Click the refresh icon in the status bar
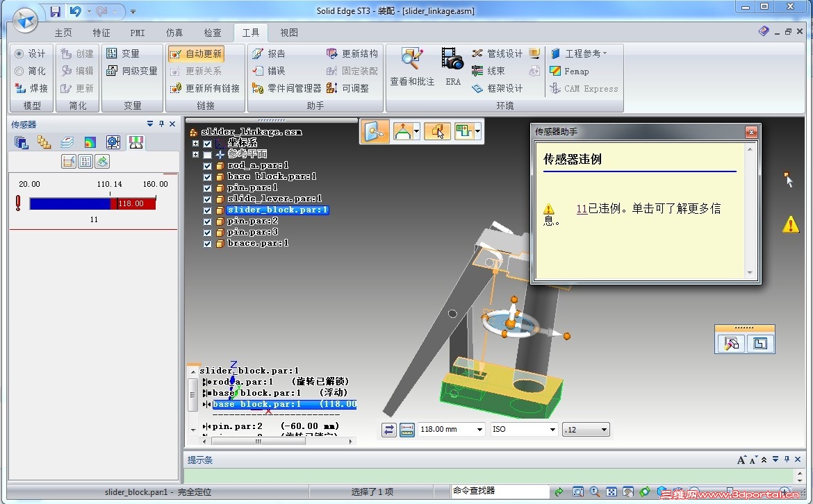Screen dimensions: 813x504 click(559, 492)
